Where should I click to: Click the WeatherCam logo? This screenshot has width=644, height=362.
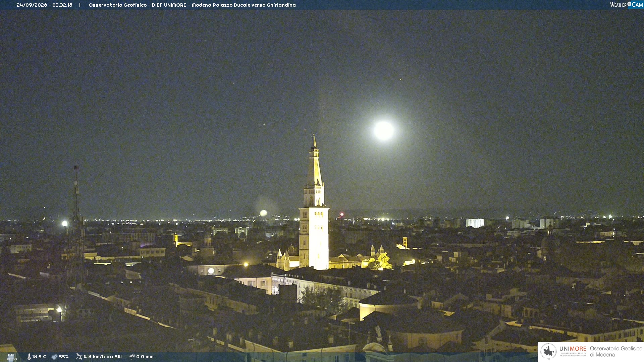click(x=627, y=5)
